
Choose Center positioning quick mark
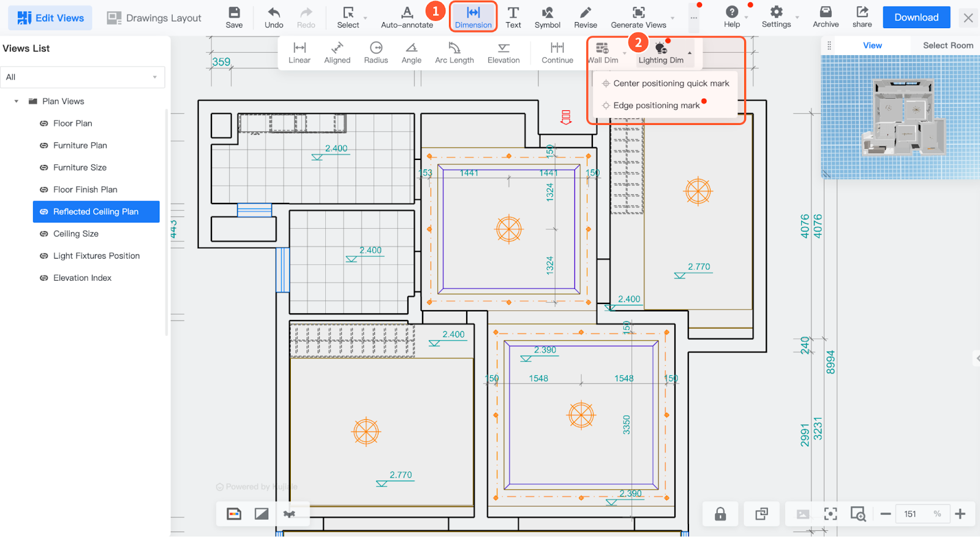[671, 83]
